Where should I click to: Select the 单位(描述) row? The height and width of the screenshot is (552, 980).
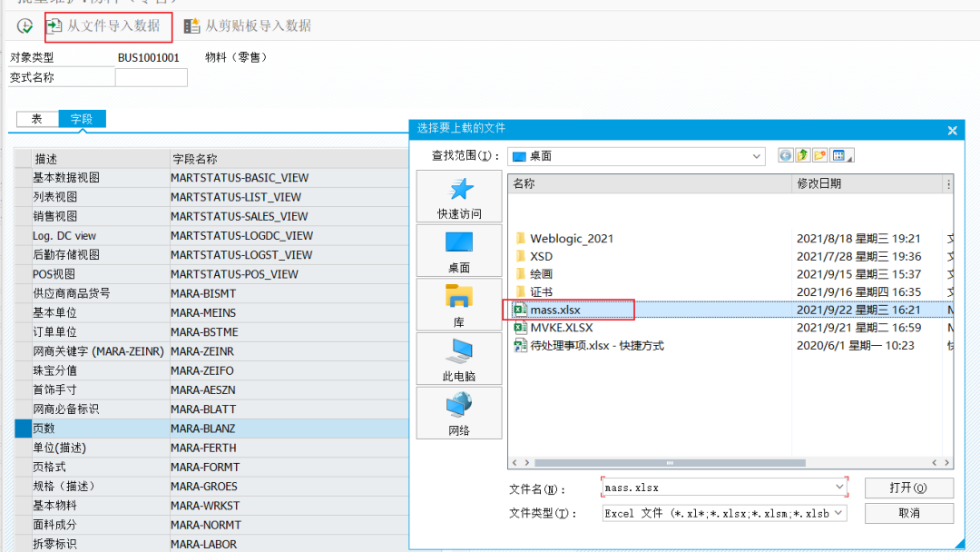pyautogui.click(x=211, y=448)
